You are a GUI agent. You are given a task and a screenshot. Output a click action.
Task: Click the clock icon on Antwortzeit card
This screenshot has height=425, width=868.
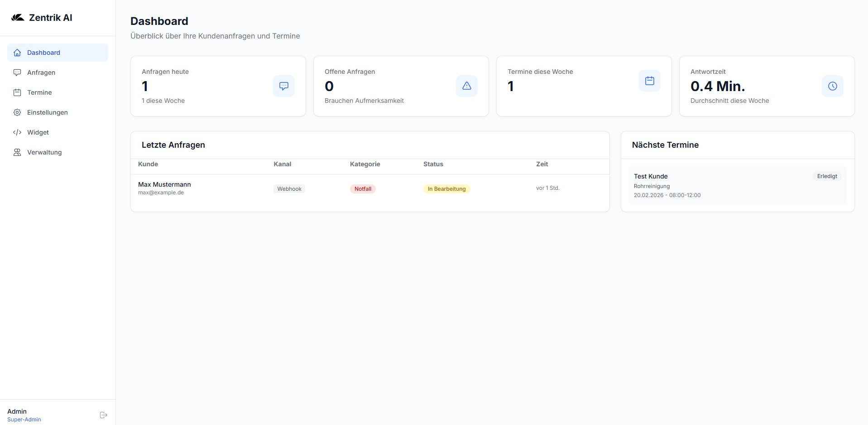tap(833, 86)
